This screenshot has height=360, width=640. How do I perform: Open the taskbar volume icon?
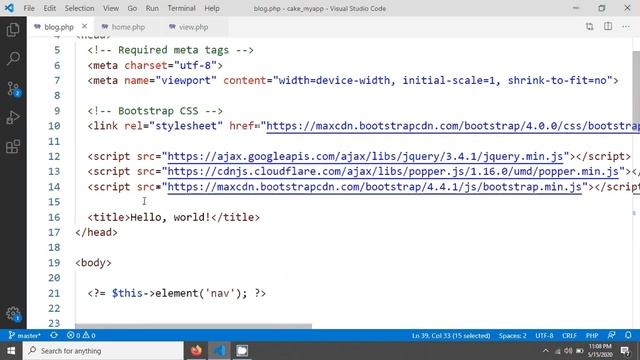coord(568,351)
